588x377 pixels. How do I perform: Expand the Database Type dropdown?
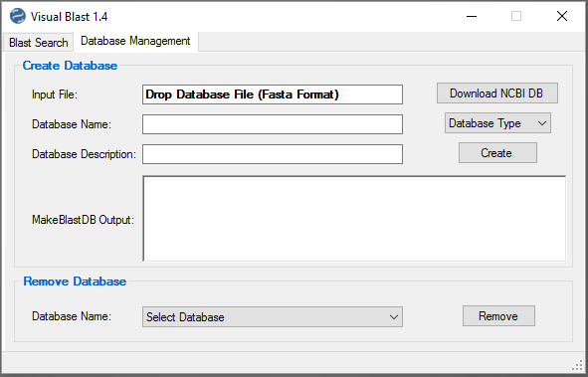pos(497,123)
